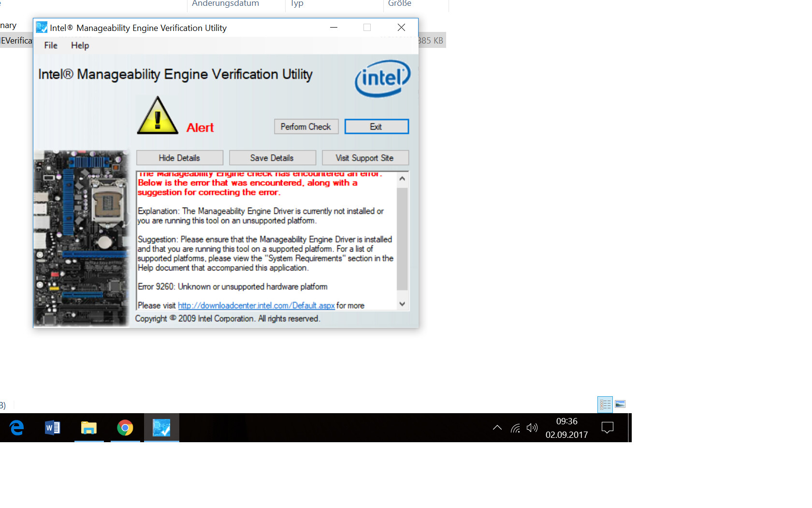Show hidden tray icons chevron

[x=497, y=428]
